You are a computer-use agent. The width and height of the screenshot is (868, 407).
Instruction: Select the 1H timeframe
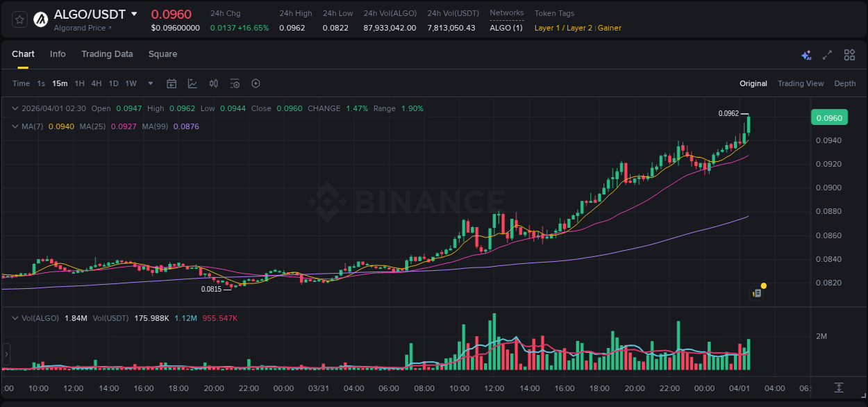point(78,83)
